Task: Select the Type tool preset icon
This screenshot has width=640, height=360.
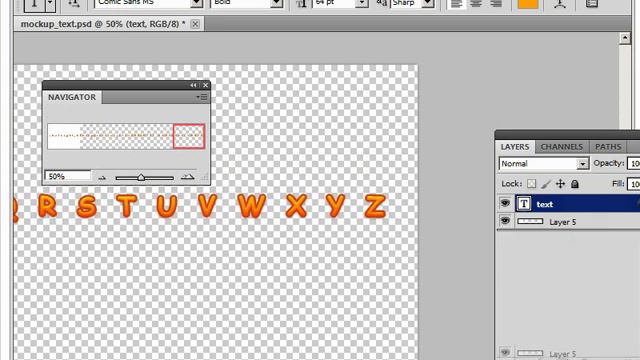Action: click(x=34, y=4)
